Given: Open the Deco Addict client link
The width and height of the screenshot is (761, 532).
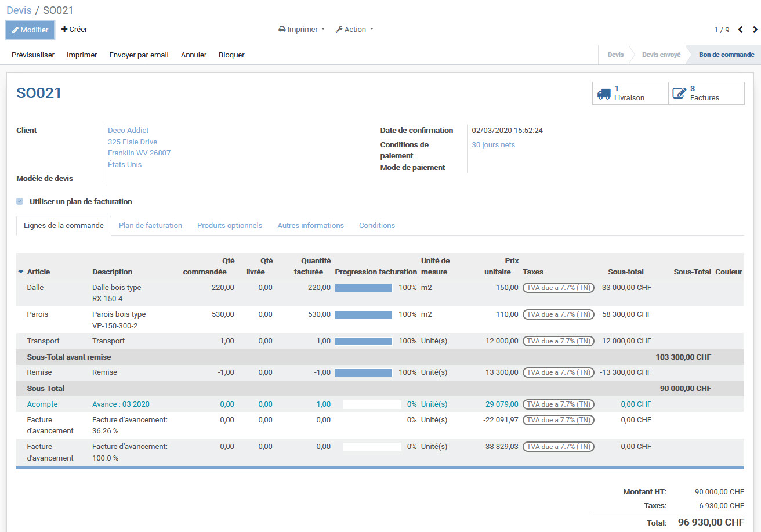Looking at the screenshot, I should tap(128, 130).
